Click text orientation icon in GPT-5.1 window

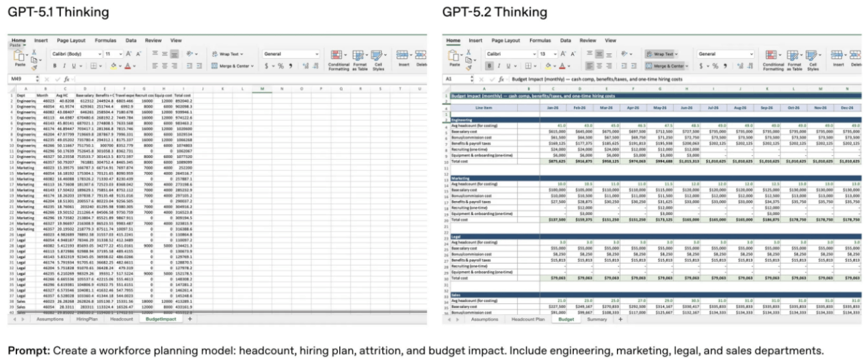point(189,54)
